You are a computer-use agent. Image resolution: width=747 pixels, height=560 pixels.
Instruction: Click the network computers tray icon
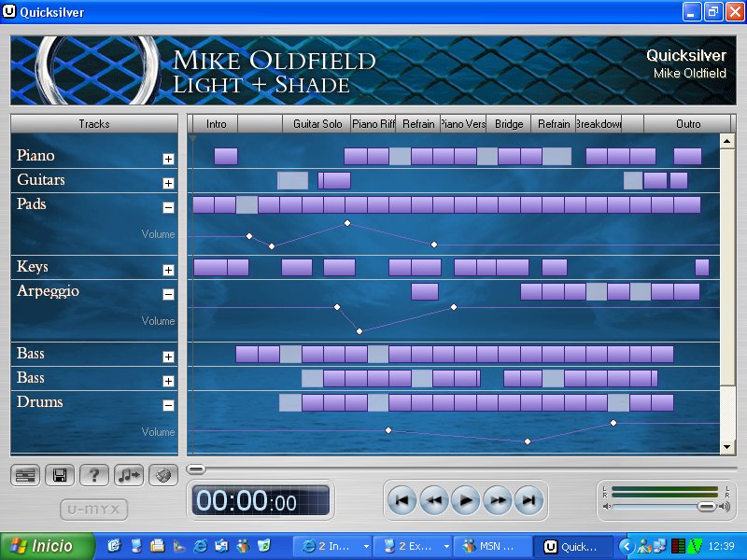(x=660, y=546)
